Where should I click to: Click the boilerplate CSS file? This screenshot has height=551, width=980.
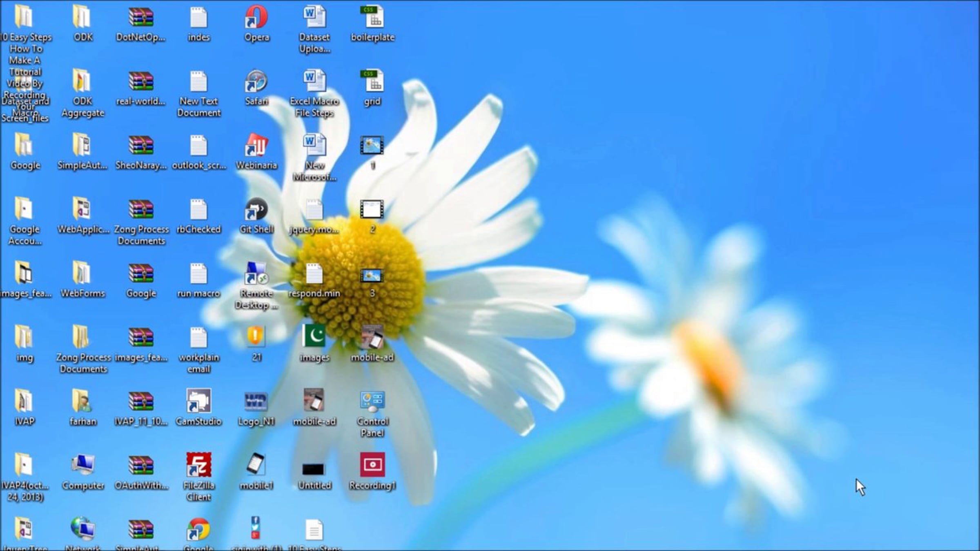[x=372, y=18]
